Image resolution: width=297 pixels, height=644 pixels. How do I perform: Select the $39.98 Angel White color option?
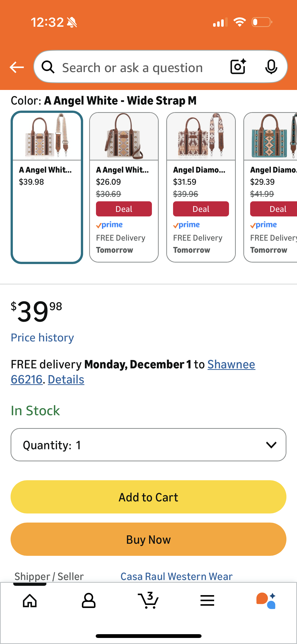pyautogui.click(x=47, y=187)
